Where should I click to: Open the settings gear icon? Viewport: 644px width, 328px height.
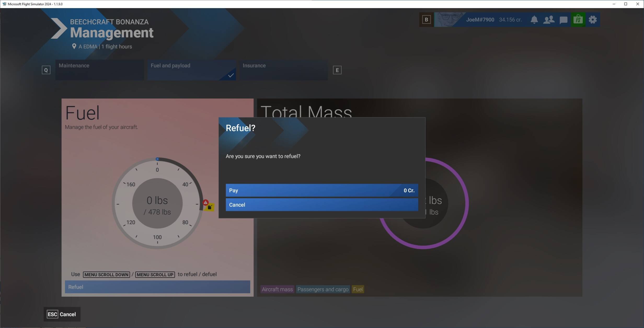(x=593, y=20)
